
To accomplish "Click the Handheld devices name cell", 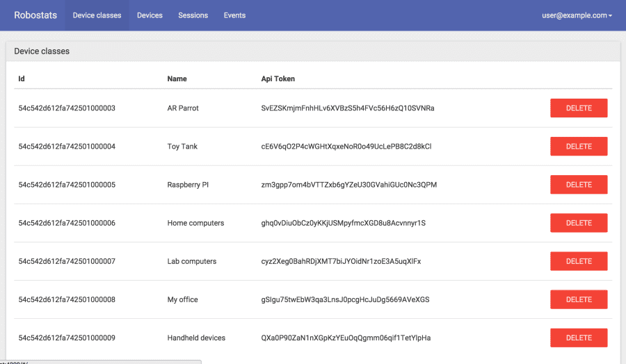I will click(x=196, y=338).
